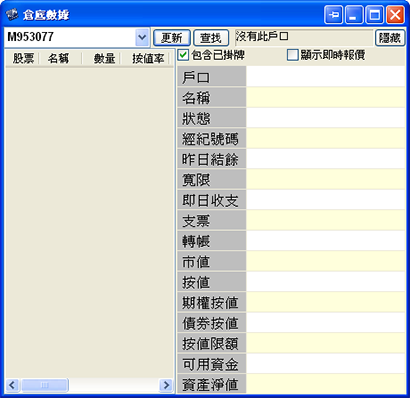Screen dimensions: 410x398
Task: Minimize the 倉底數據 window
Action: 354,15
